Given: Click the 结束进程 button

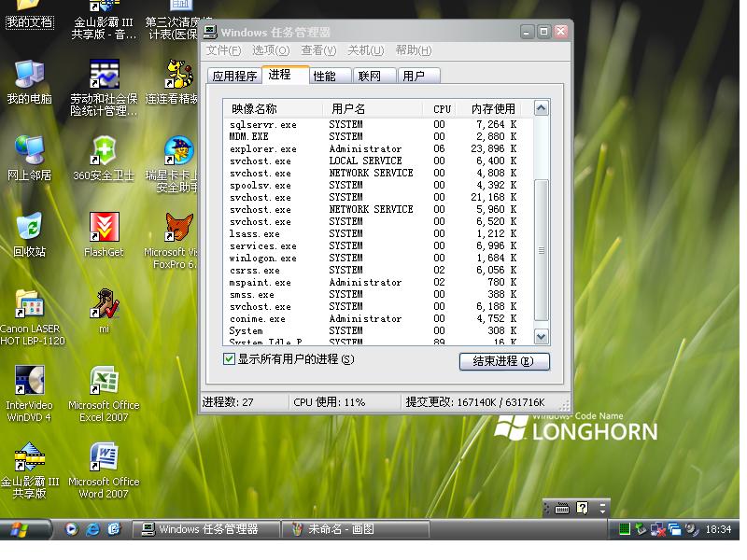Looking at the screenshot, I should tap(504, 361).
